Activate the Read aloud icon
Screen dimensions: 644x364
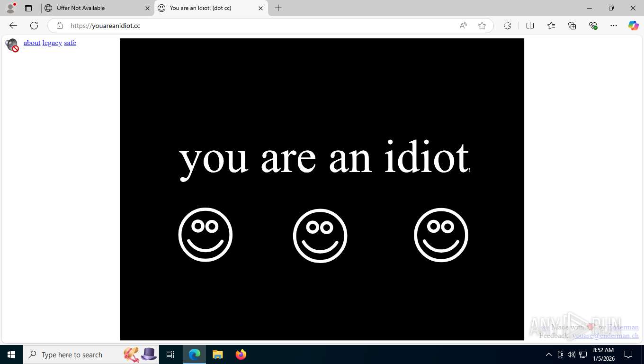click(463, 26)
